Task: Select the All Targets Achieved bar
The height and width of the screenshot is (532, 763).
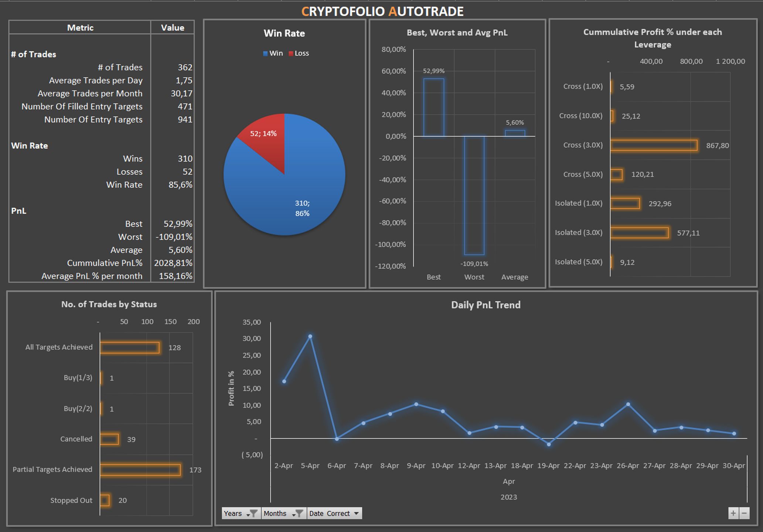Action: click(x=130, y=347)
